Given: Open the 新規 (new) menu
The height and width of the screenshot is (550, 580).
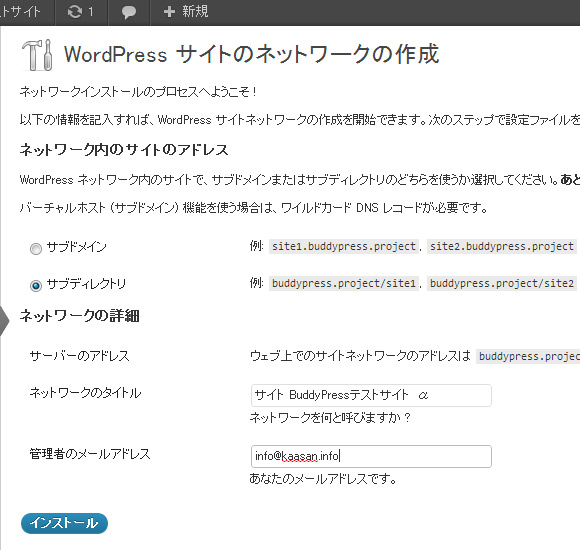Looking at the screenshot, I should click(186, 12).
